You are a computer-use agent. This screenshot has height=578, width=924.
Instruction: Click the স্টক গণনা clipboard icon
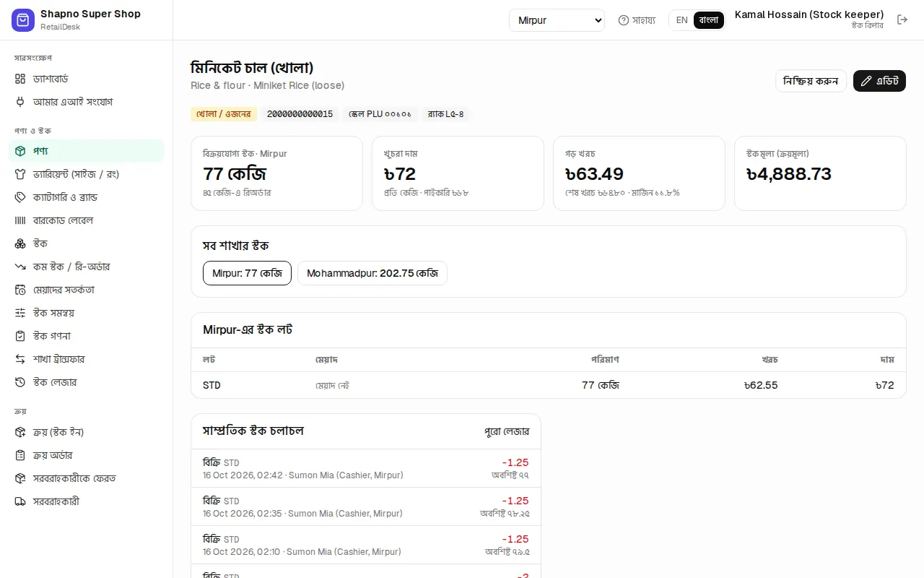[20, 336]
